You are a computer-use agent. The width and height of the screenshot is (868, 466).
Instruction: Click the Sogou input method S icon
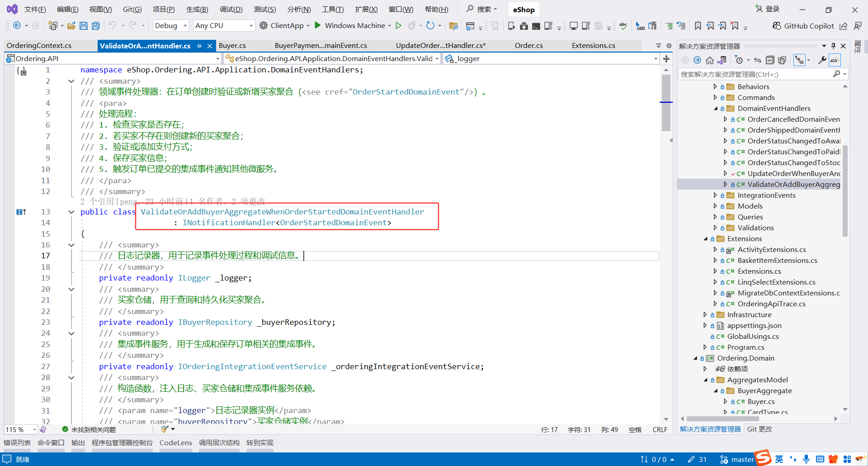coord(763,458)
